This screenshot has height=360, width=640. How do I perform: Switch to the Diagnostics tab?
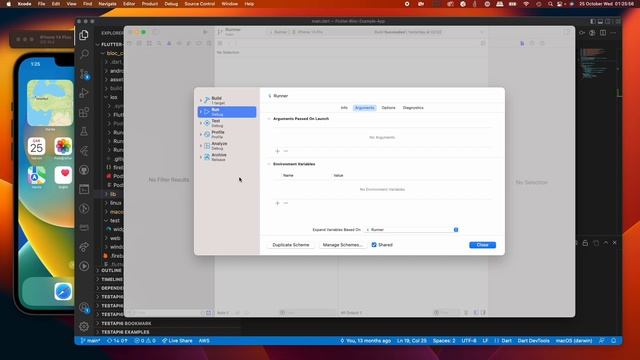pyautogui.click(x=413, y=108)
